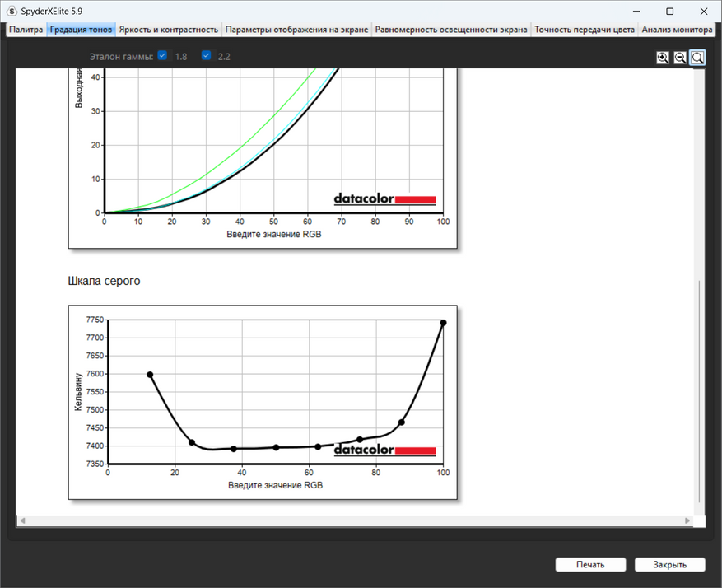This screenshot has height=588, width=722.
Task: Open the Анализ монитора tab
Action: [677, 30]
